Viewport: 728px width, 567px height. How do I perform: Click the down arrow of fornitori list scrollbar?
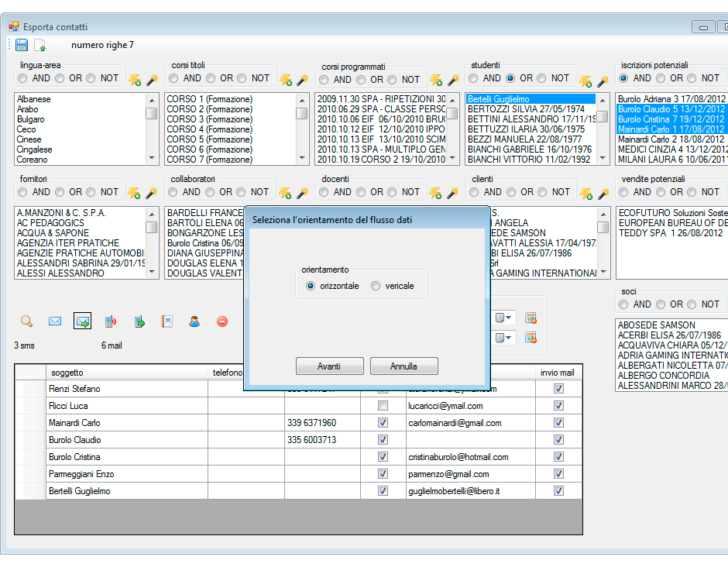(x=152, y=273)
